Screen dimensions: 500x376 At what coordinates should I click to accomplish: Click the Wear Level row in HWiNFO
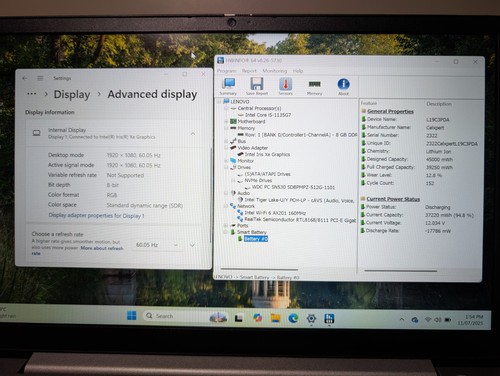[420, 175]
